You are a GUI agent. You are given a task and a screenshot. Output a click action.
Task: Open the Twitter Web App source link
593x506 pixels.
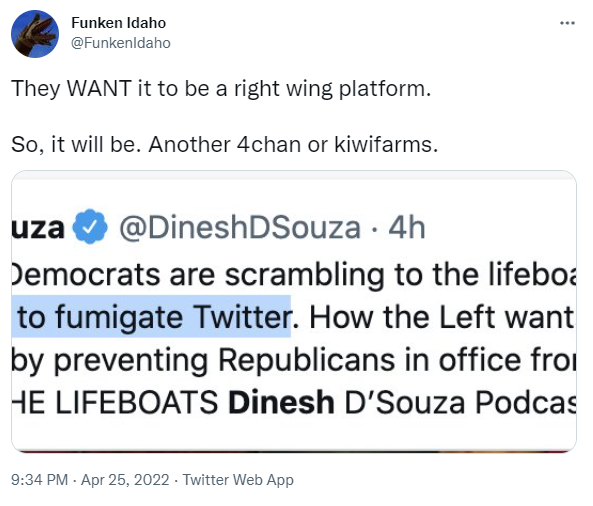click(238, 480)
